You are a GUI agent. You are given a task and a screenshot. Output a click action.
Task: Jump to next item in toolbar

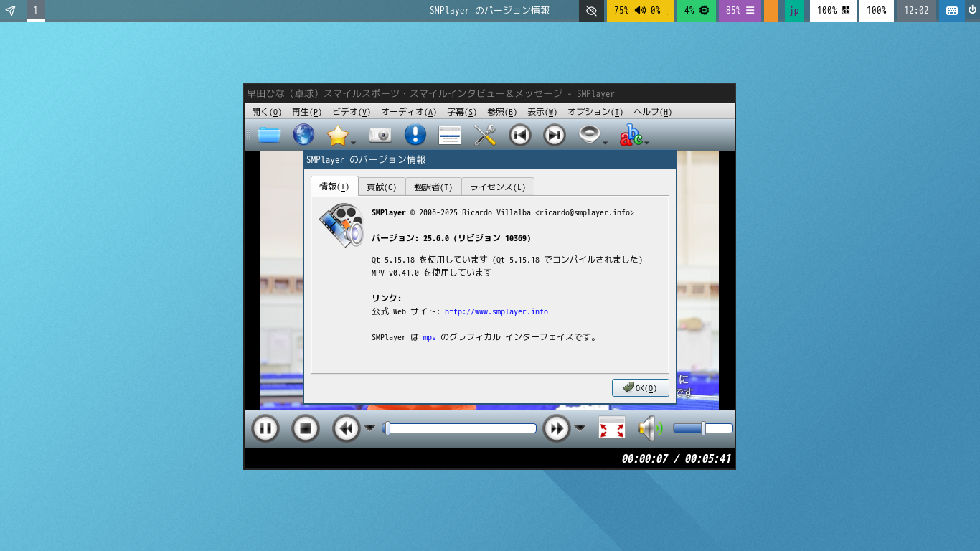click(555, 135)
